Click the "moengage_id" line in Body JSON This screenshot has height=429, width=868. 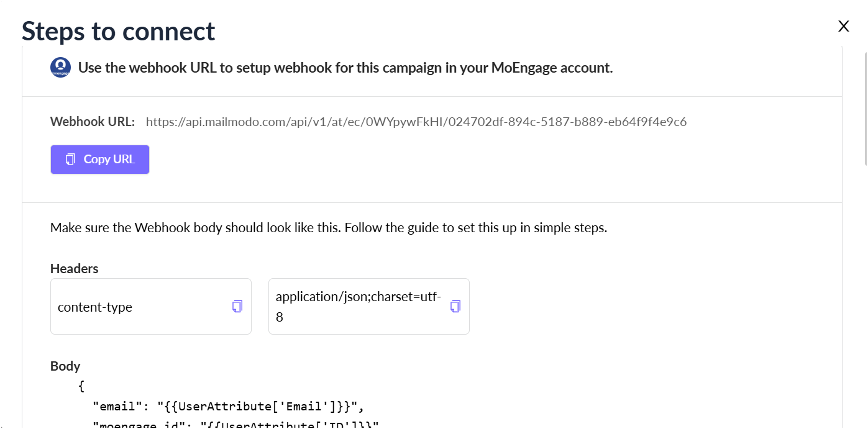236,425
